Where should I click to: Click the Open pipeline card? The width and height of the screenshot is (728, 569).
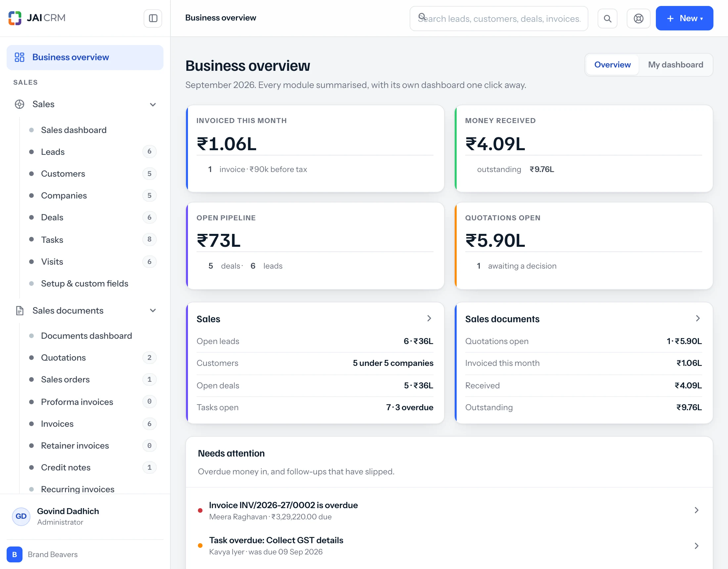pos(315,246)
